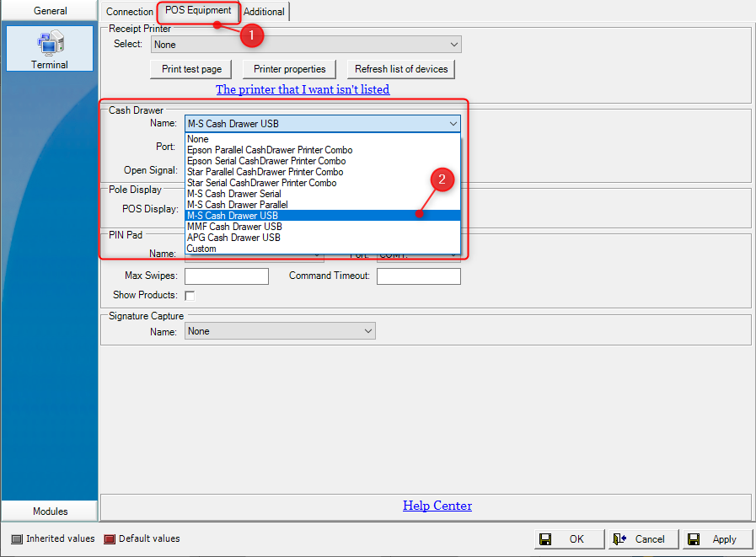Image resolution: width=756 pixels, height=557 pixels.
Task: Open the Receipt Printer Select dropdown
Action: 306,45
